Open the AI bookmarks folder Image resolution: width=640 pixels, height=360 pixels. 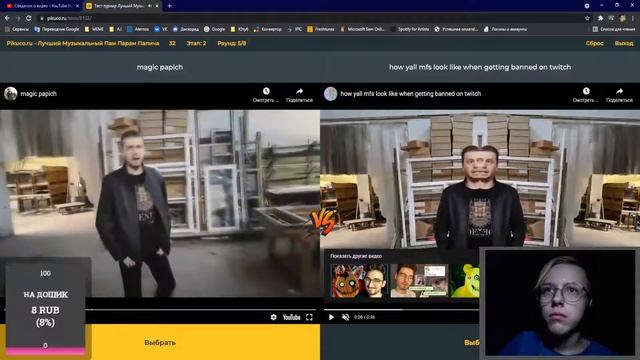tap(116, 29)
